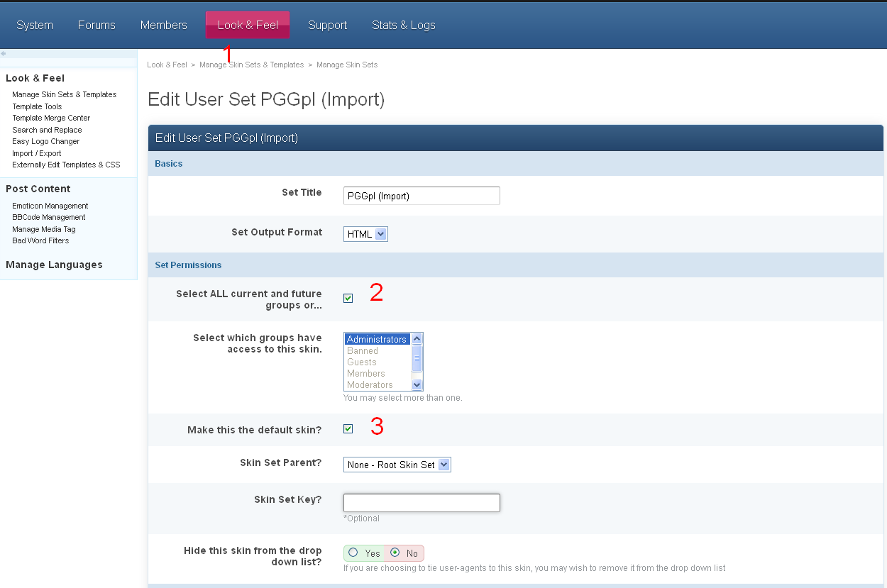Click the Manage Skin Sets & Templates breadcrumb
Screen dimensions: 887x588
click(x=251, y=65)
